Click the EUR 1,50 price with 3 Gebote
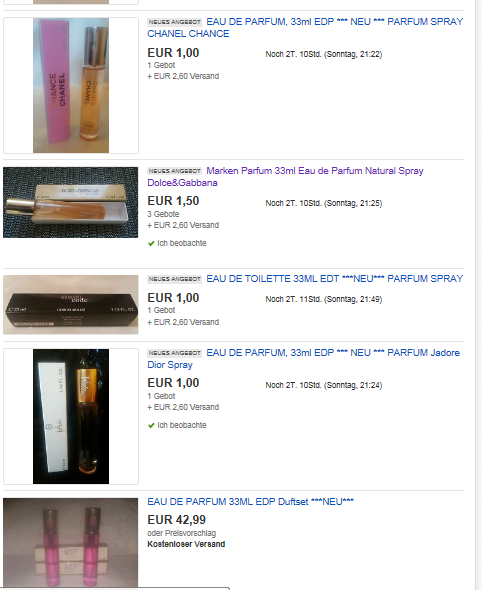Viewport: 482px width, 590px height. tap(173, 201)
